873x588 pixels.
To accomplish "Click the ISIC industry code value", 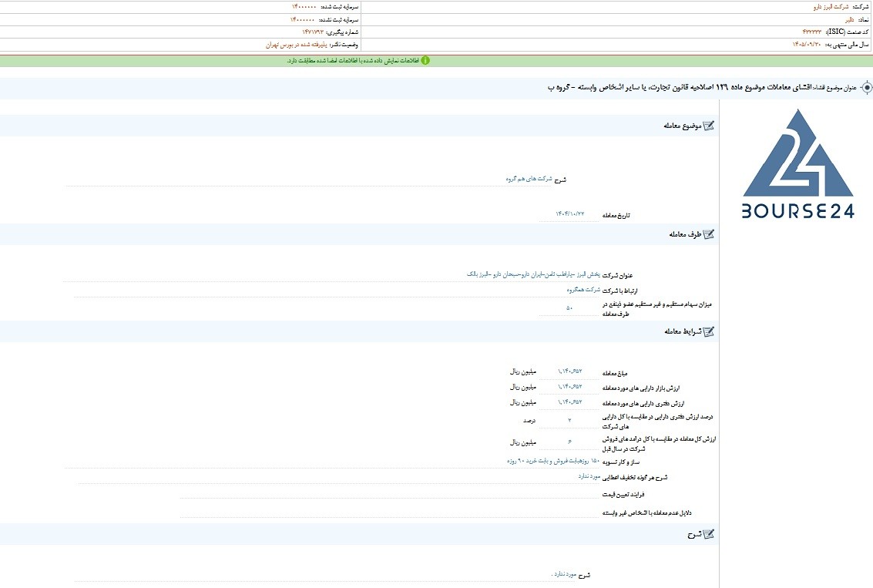I will tap(812, 32).
